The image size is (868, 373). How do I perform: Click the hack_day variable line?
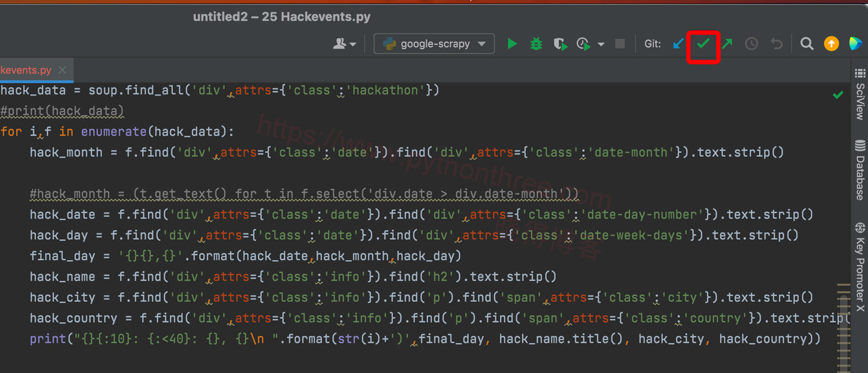click(x=414, y=236)
